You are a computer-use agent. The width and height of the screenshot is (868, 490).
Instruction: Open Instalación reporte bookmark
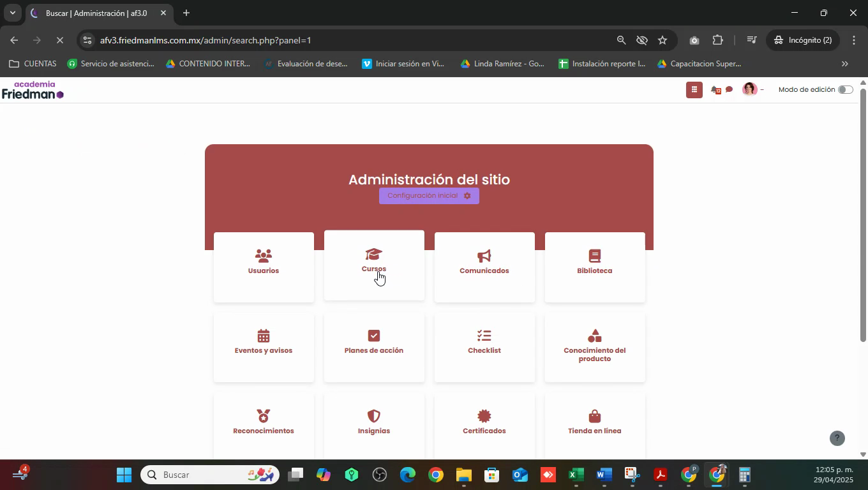coord(602,64)
